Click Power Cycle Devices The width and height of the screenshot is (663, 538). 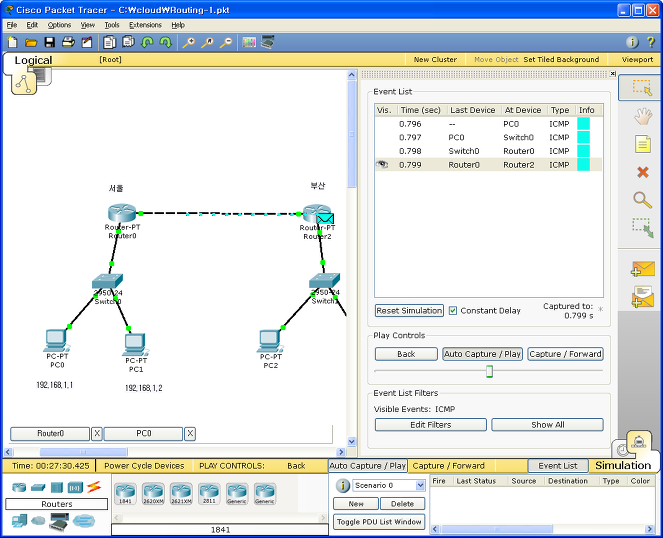click(x=144, y=466)
